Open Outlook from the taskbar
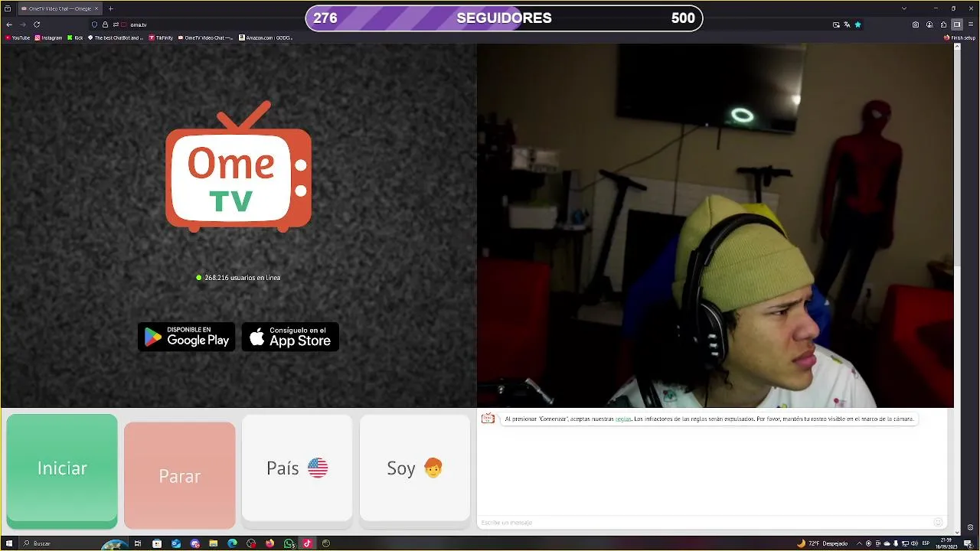The image size is (980, 551). point(176,543)
